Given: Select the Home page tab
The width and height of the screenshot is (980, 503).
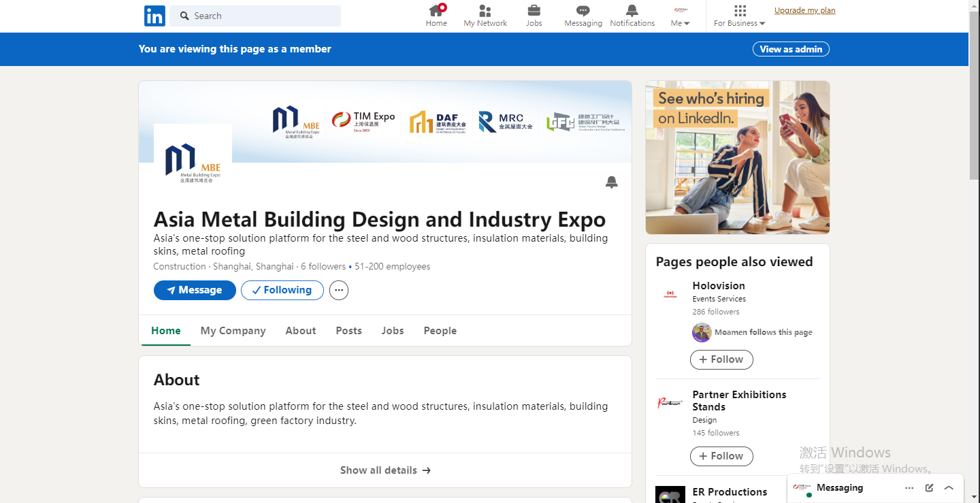Looking at the screenshot, I should 166,331.
